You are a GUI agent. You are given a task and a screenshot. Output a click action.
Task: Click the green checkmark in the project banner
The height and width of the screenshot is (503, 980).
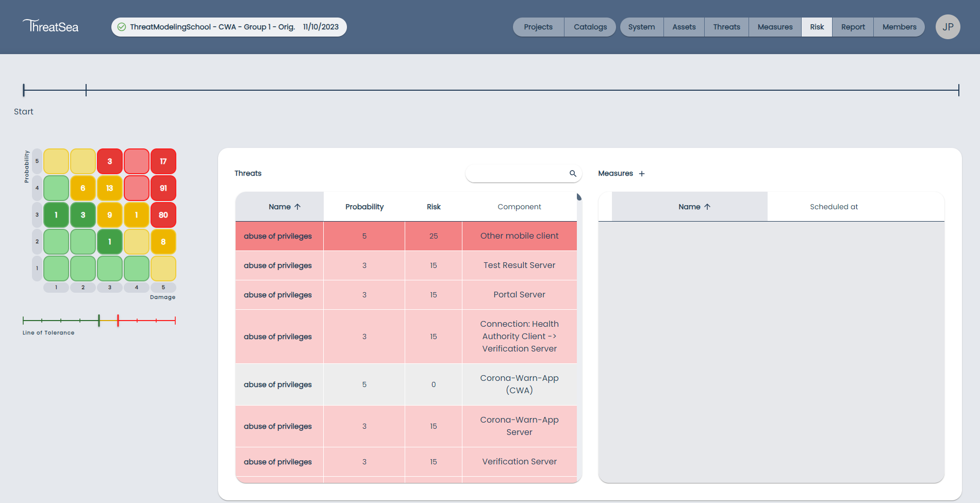click(x=122, y=26)
